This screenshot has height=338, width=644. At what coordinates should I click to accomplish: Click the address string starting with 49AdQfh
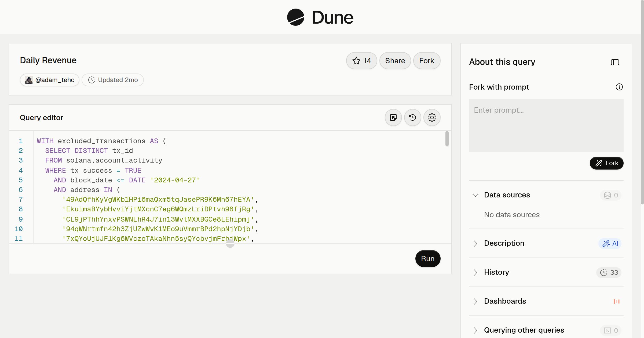[158, 200]
